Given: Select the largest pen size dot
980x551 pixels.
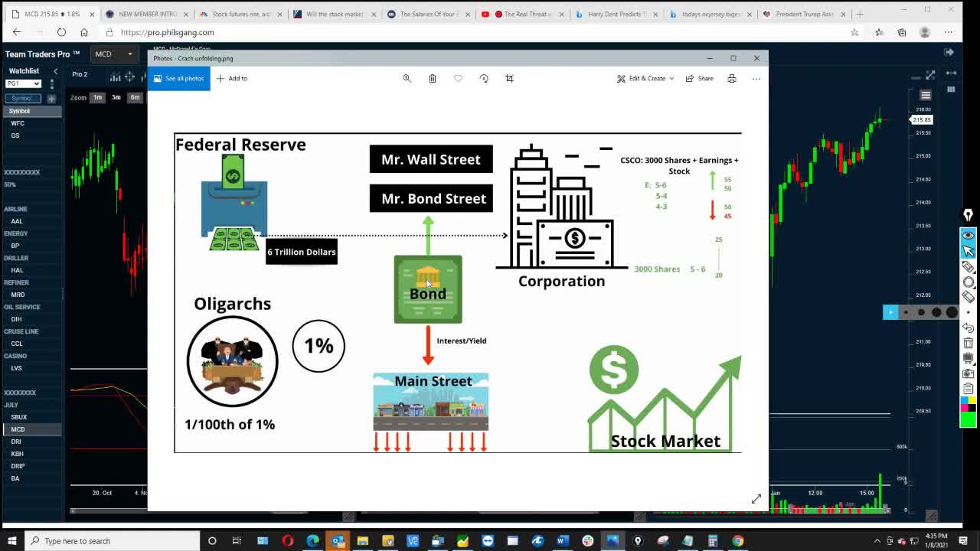Looking at the screenshot, I should [x=952, y=312].
